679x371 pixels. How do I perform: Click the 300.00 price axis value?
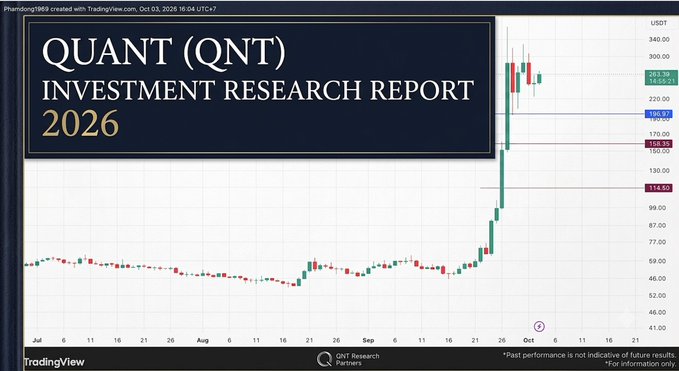(x=659, y=56)
